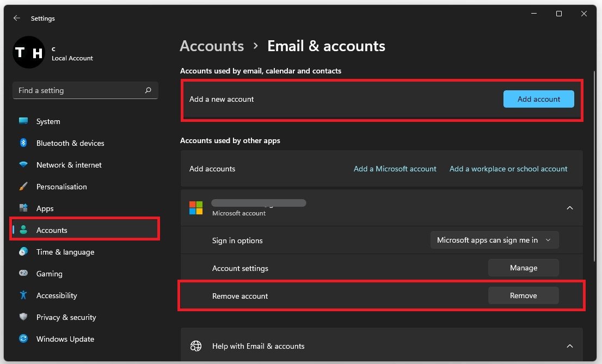Viewport: 602px width, 364px height.
Task: Click the Find a setting search field
Action: tap(85, 91)
